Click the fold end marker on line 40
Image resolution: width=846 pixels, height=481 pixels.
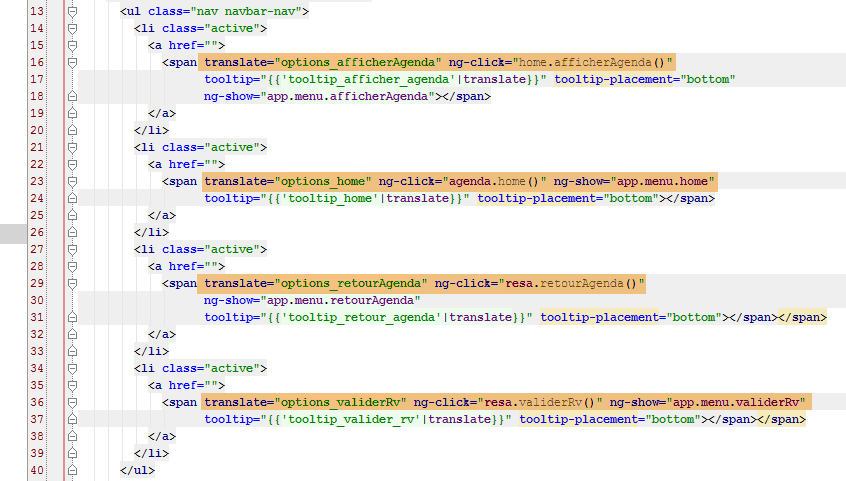(x=72, y=470)
